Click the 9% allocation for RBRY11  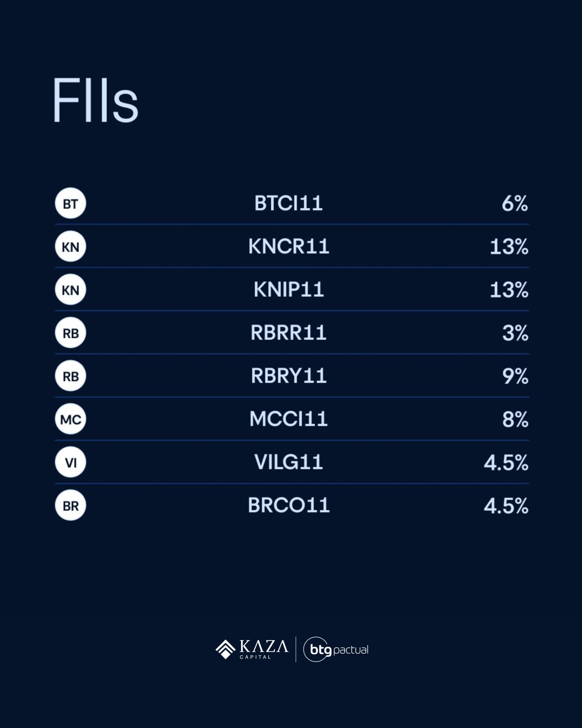pyautogui.click(x=515, y=376)
